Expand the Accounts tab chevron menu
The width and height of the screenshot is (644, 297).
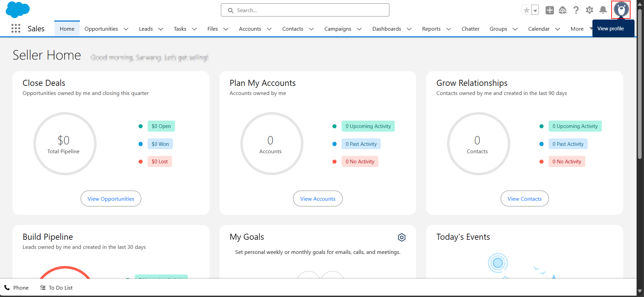(x=269, y=29)
